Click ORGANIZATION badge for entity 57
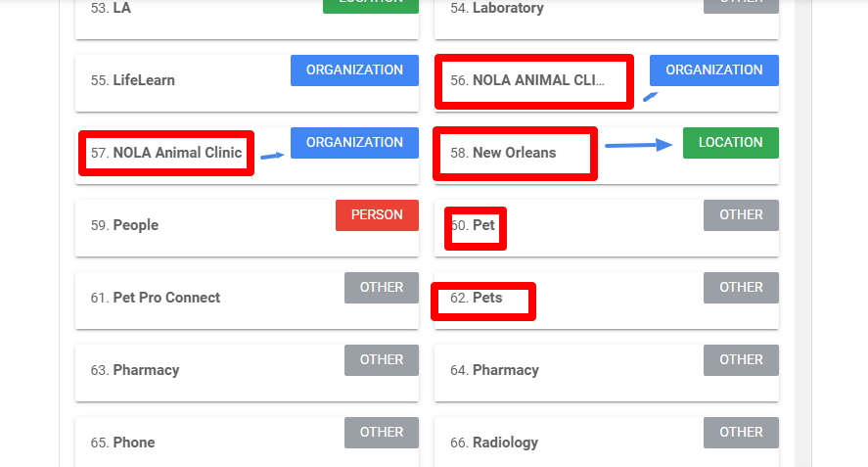Screen dimensions: 868x467 coord(354,143)
